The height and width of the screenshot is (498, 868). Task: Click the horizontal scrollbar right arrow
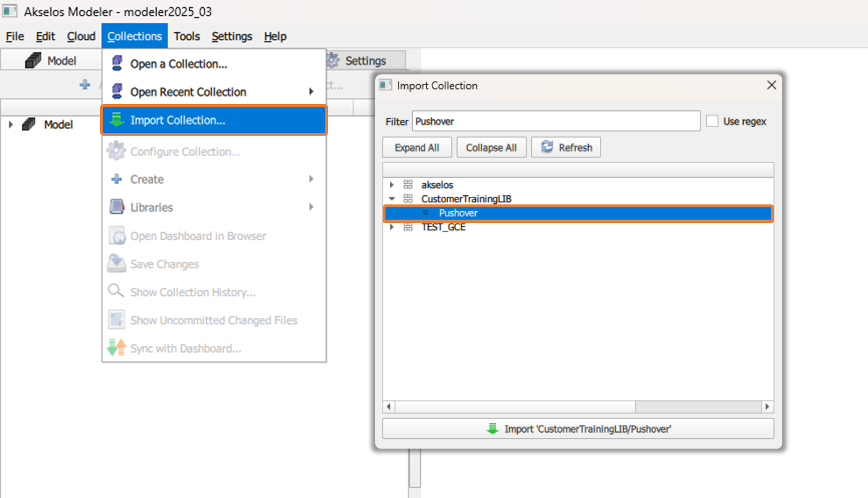(x=767, y=407)
